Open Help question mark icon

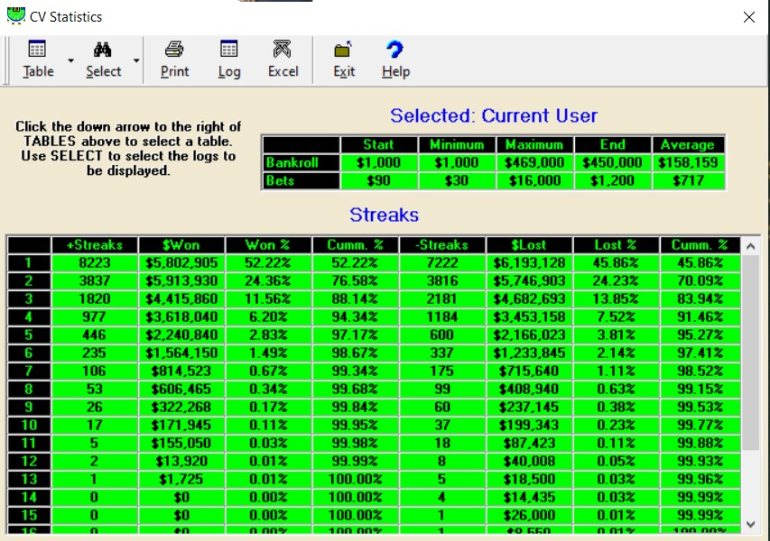(x=395, y=50)
